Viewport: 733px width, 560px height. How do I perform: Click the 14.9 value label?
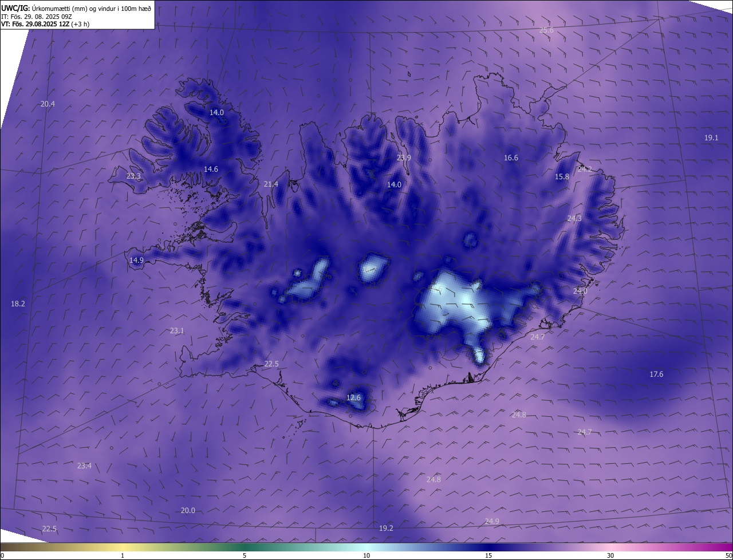click(136, 260)
